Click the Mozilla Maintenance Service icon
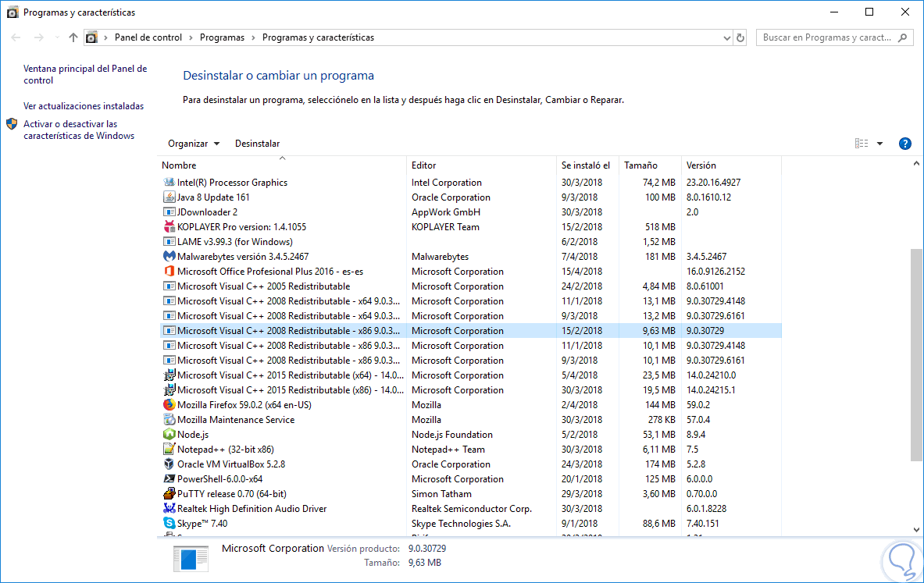 (169, 419)
